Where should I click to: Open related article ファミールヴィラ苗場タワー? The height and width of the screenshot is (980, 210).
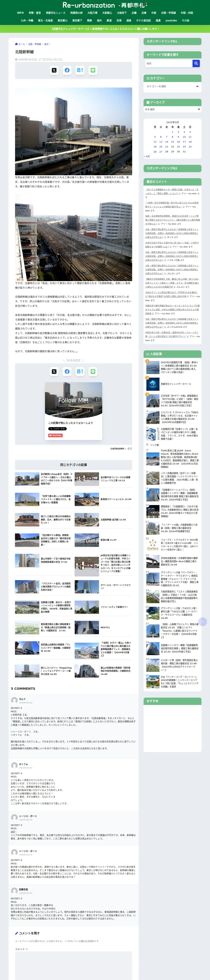pyautogui.click(x=103, y=607)
